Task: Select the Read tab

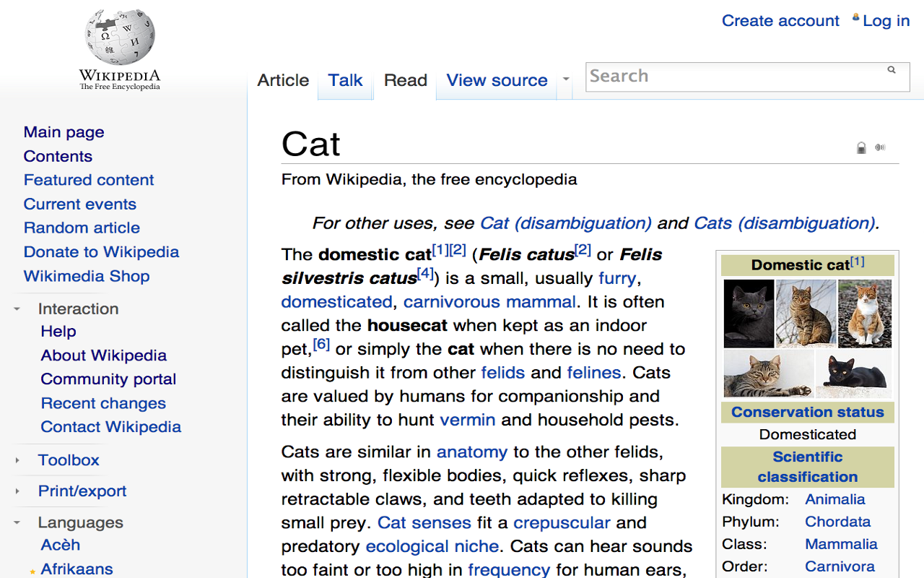Action: (406, 80)
